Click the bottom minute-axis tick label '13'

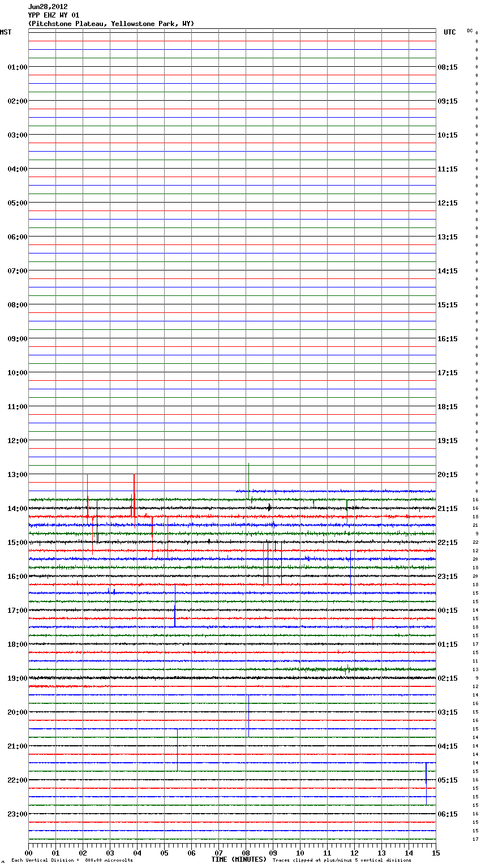381,853
